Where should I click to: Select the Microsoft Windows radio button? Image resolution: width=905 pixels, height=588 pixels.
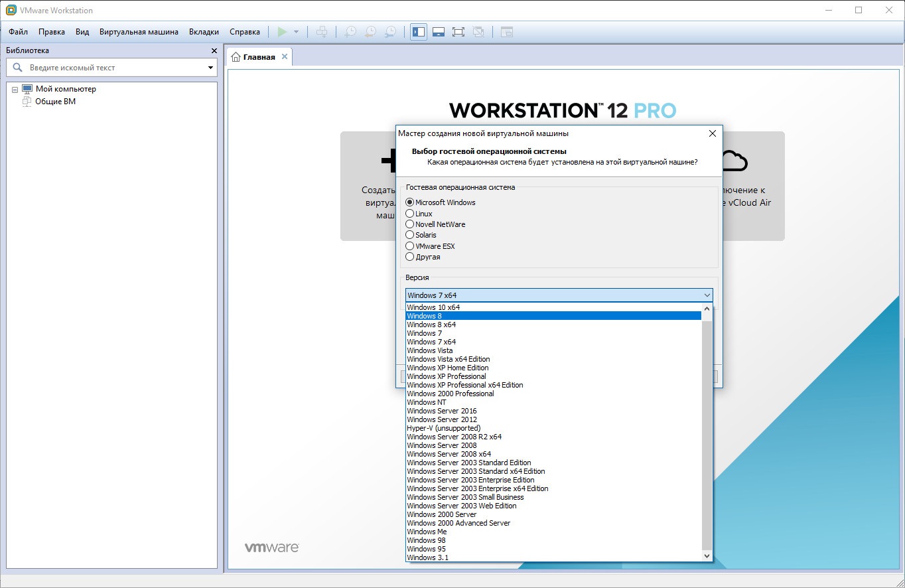tap(409, 202)
